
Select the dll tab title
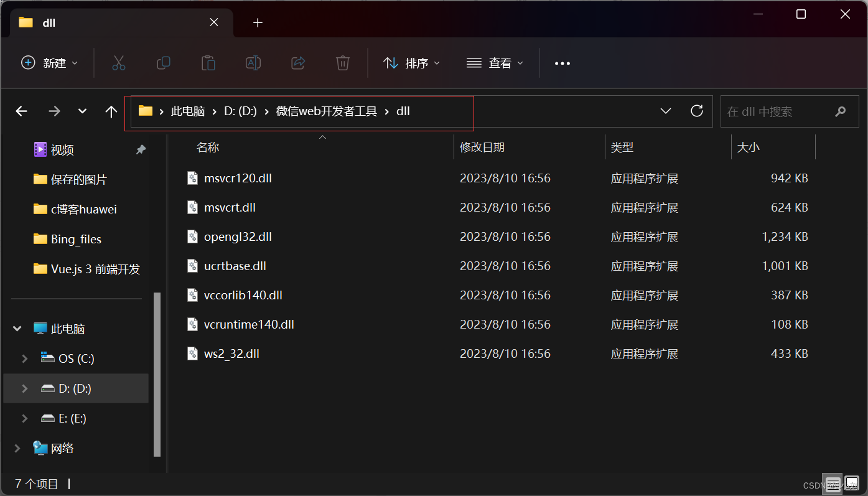pyautogui.click(x=49, y=22)
